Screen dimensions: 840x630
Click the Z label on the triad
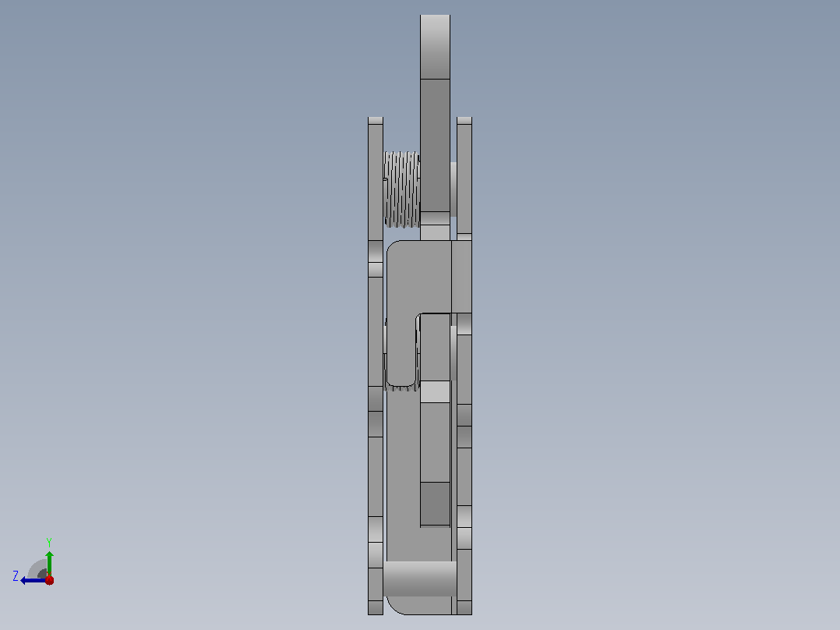coord(16,576)
